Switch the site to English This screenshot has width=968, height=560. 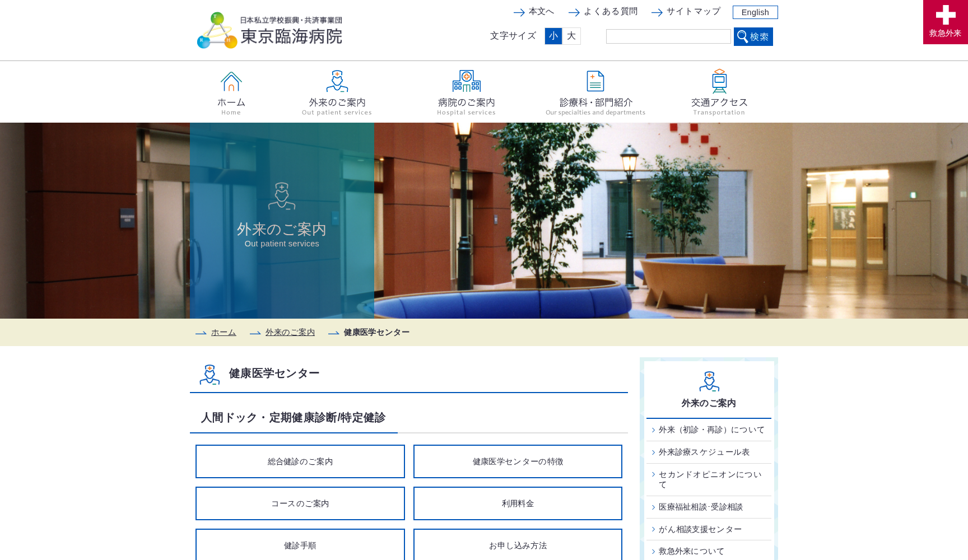[755, 12]
